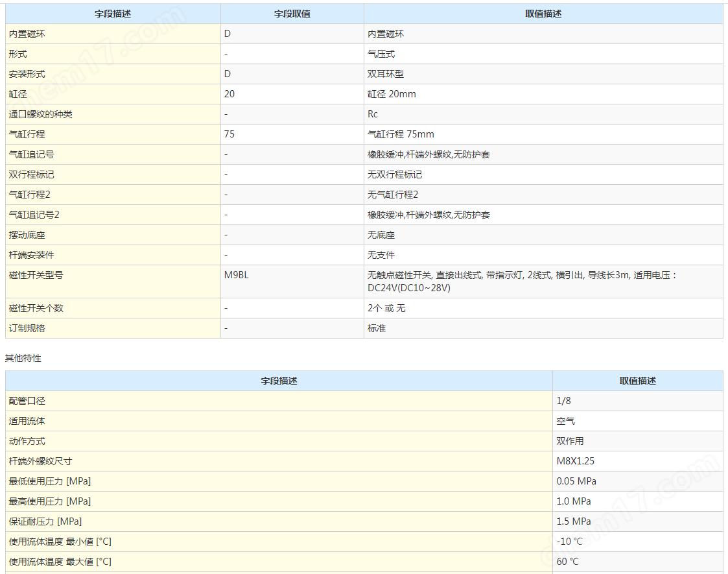The height and width of the screenshot is (574, 728).
Task: Click the '摆动底座' row label
Action: click(27, 235)
